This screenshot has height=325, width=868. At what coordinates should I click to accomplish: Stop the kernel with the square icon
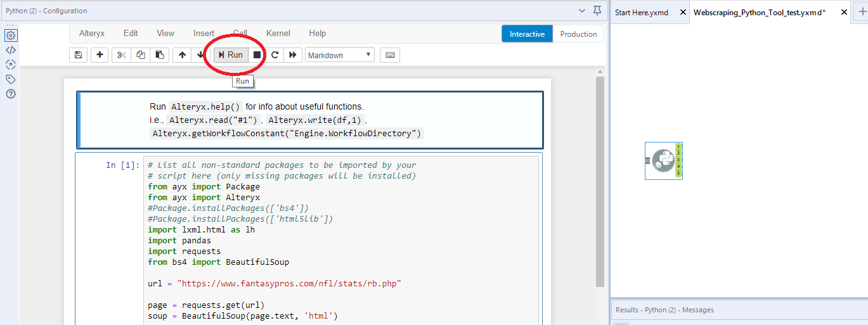point(257,55)
